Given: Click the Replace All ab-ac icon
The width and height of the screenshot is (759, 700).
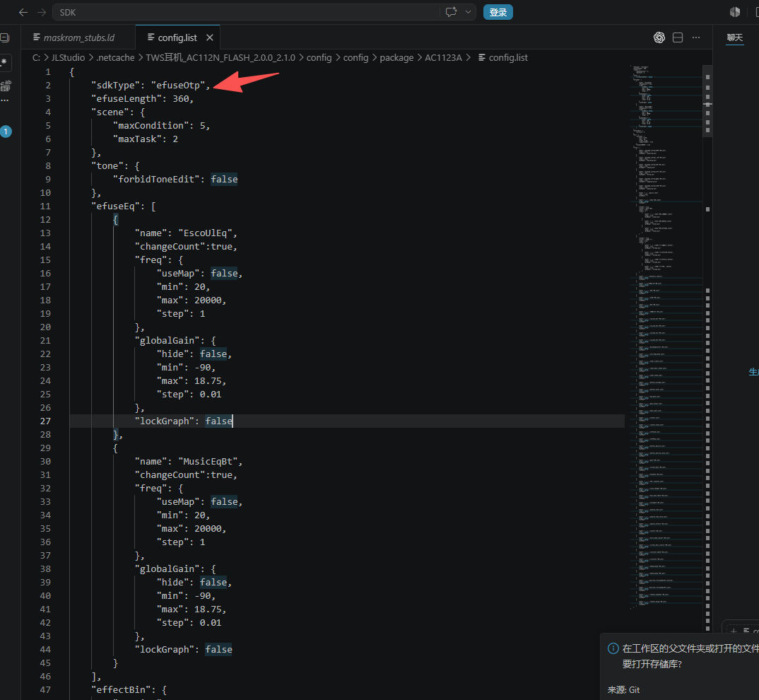Looking at the screenshot, I should tap(6, 86).
